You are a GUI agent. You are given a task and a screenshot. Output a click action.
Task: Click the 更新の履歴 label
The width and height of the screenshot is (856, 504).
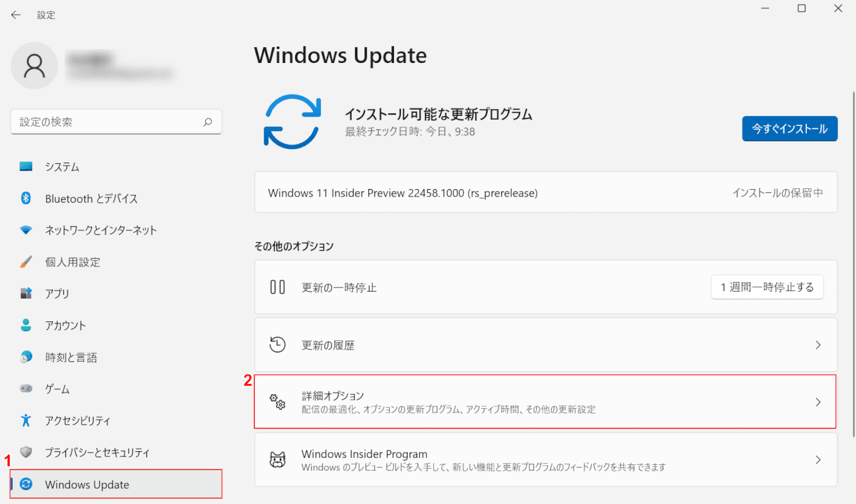pos(328,345)
